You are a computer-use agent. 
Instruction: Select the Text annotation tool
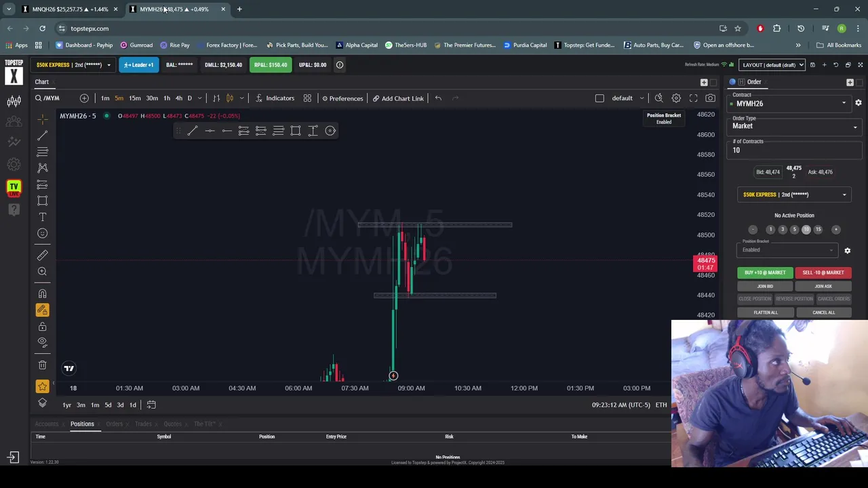pyautogui.click(x=42, y=217)
